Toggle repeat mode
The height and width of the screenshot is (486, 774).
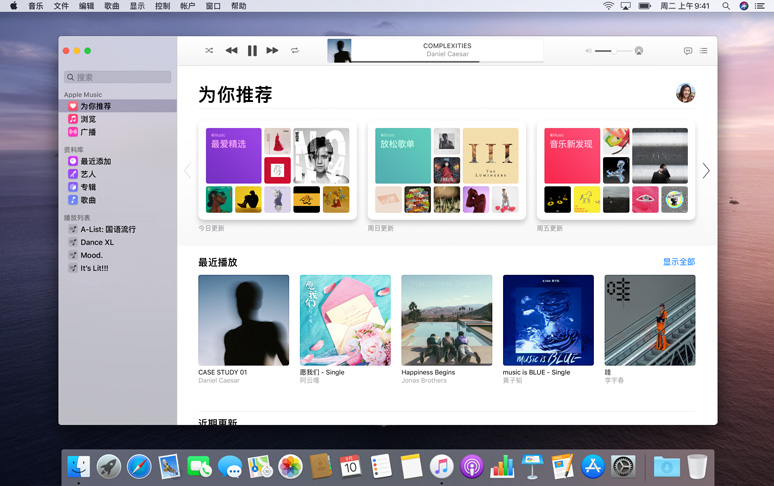pyautogui.click(x=295, y=50)
